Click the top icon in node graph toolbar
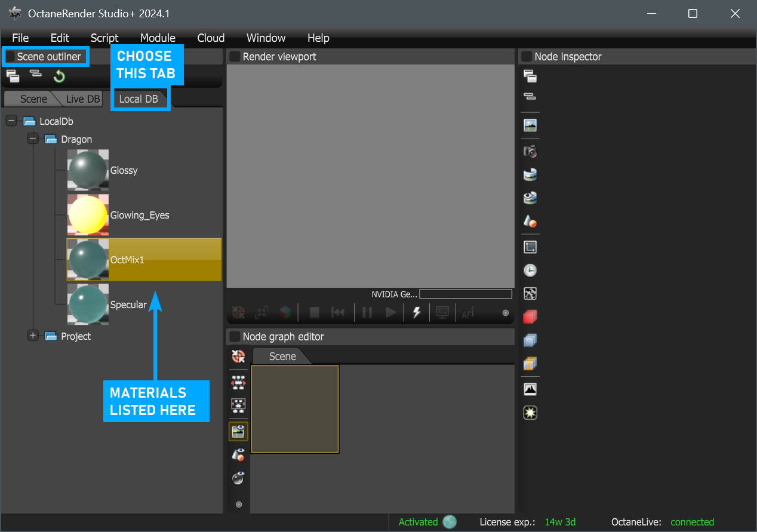757x532 pixels. pyautogui.click(x=238, y=356)
